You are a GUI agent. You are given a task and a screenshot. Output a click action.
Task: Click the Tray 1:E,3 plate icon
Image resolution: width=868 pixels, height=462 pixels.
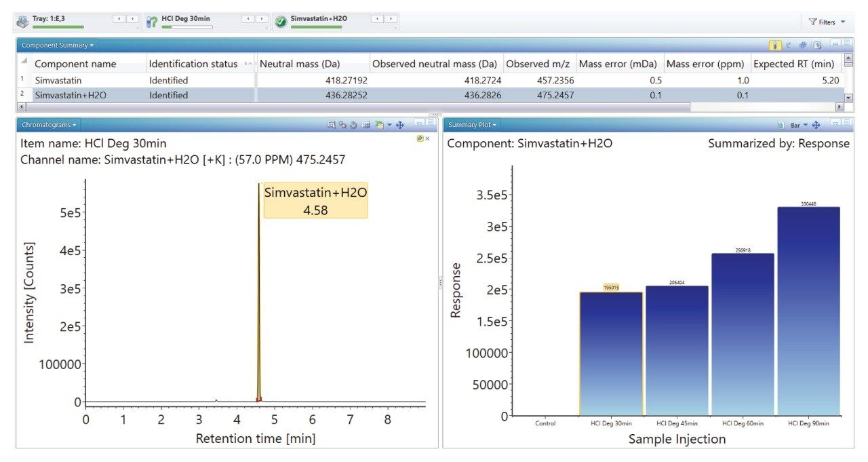click(22, 22)
